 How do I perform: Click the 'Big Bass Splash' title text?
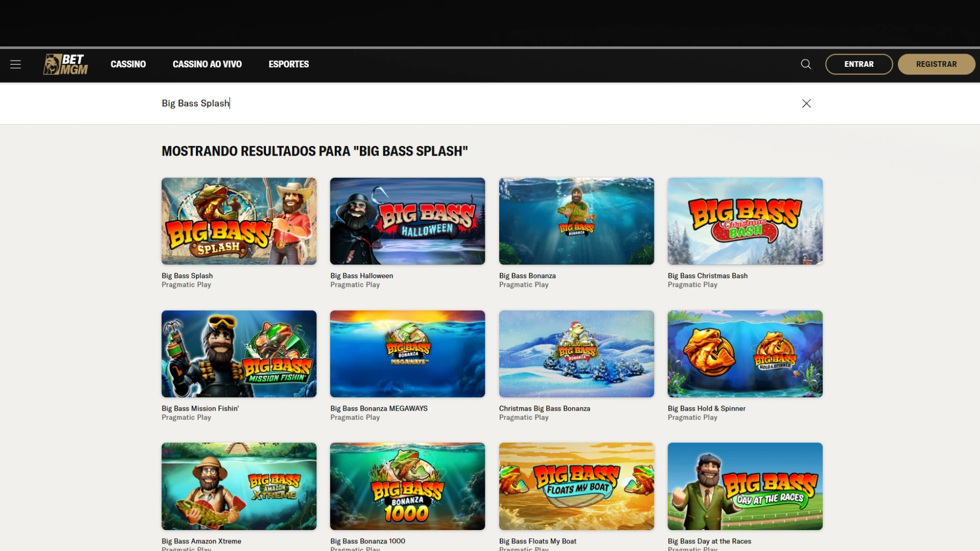(187, 275)
